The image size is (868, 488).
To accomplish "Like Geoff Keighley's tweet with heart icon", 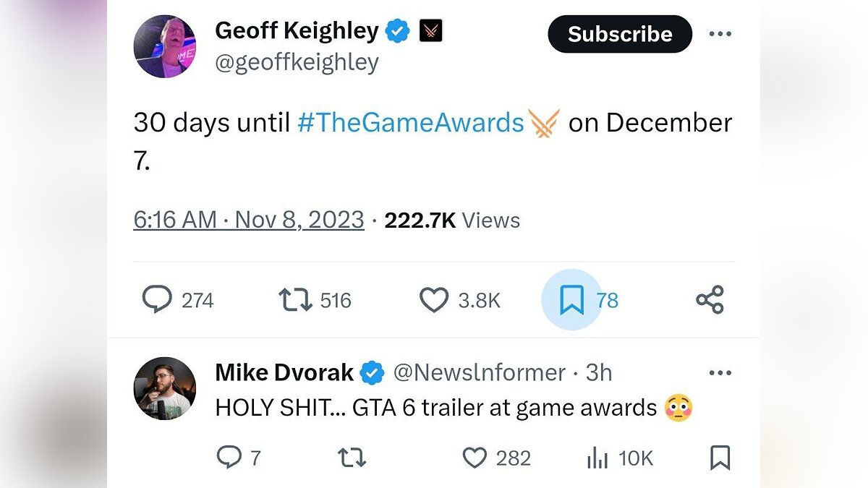I will [434, 299].
